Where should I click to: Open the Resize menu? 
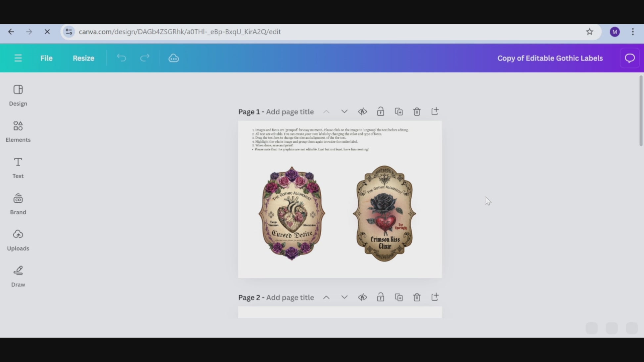tap(83, 58)
